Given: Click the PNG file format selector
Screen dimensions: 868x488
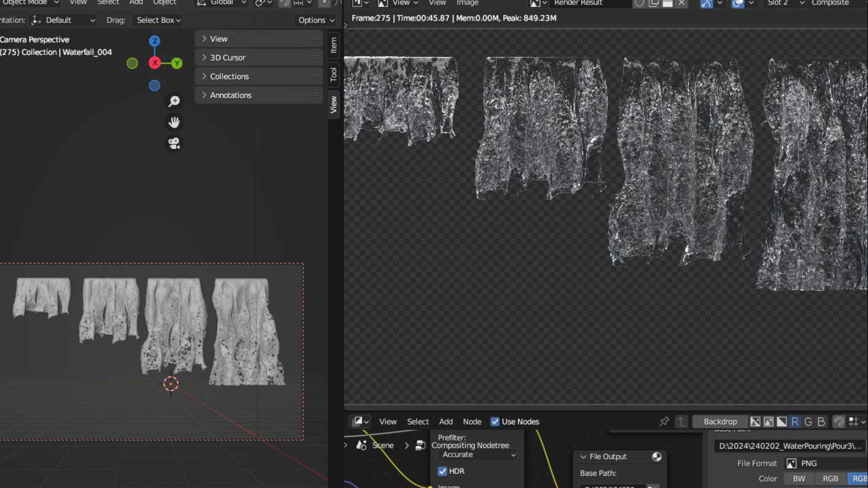Looking at the screenshot, I should point(826,464).
